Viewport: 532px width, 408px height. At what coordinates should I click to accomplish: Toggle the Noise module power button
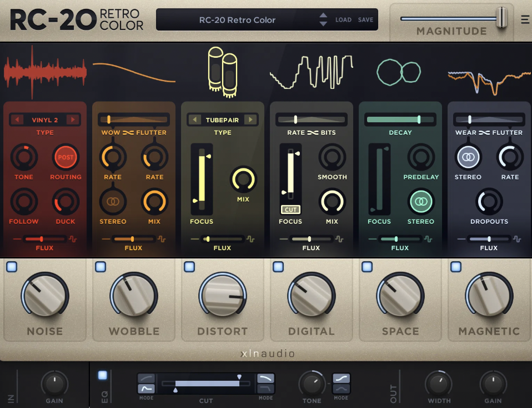12,267
